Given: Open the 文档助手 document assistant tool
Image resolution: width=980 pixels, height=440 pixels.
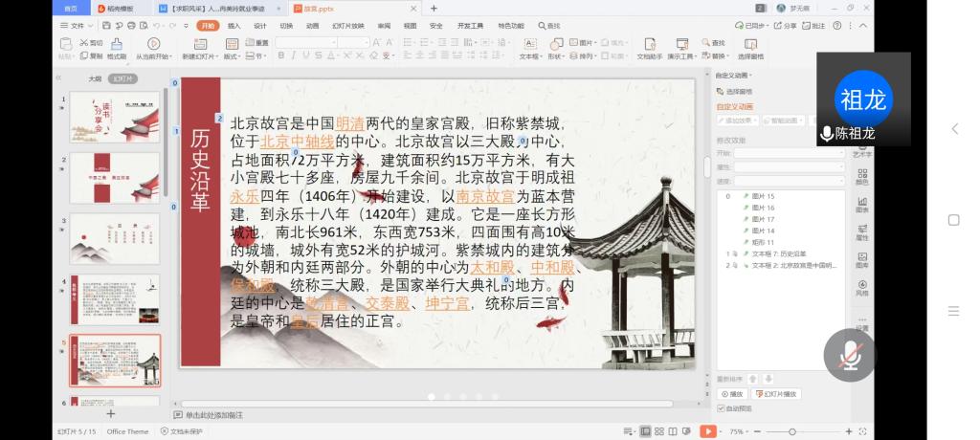Looking at the screenshot, I should pos(650,44).
